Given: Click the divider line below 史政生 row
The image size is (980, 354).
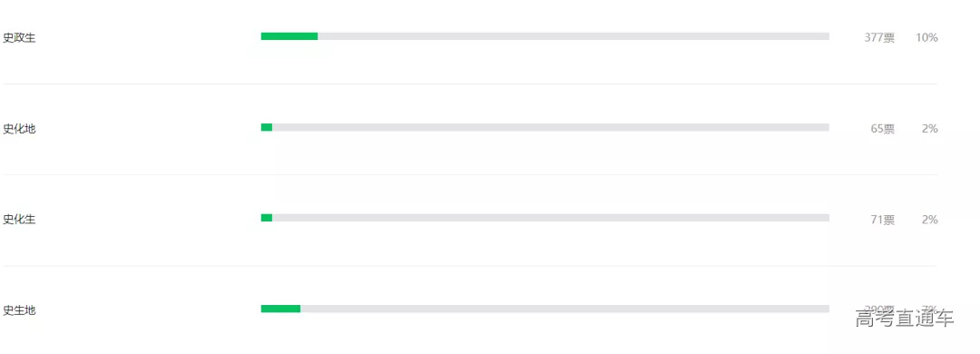Looking at the screenshot, I should tap(470, 84).
